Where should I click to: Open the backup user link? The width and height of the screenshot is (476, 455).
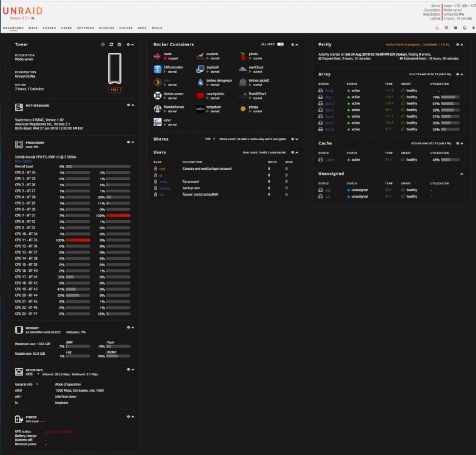(164, 188)
